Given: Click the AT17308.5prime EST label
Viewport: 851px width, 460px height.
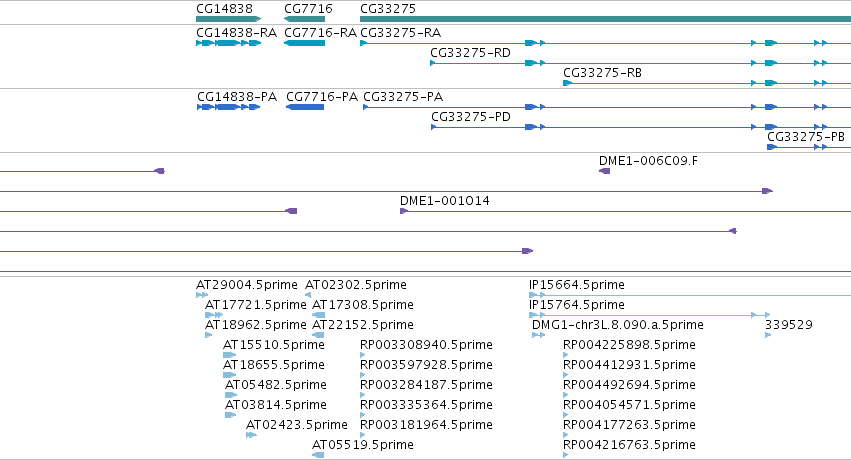Looking at the screenshot, I should point(363,305).
